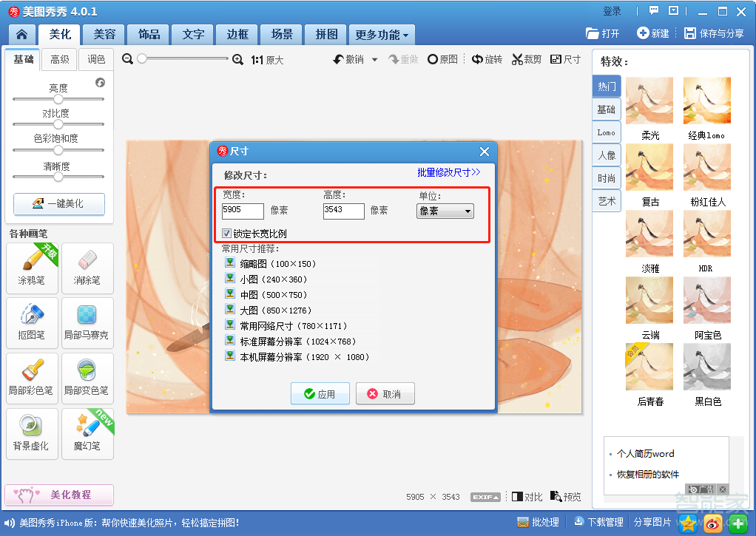Open the 单位 unit dropdown in dialog
The image size is (756, 536).
445,211
